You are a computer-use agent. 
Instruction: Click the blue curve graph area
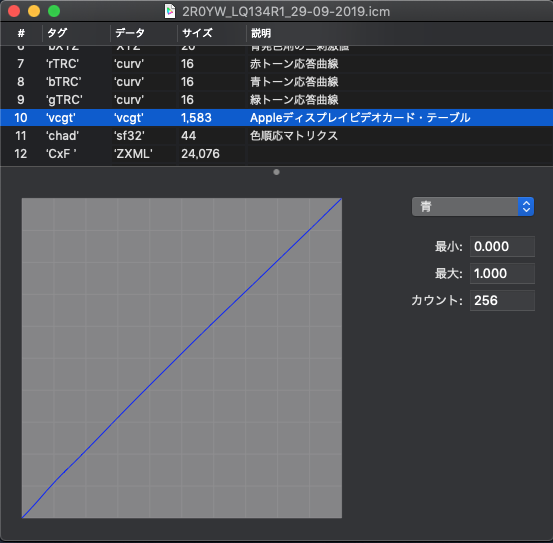[x=182, y=358]
